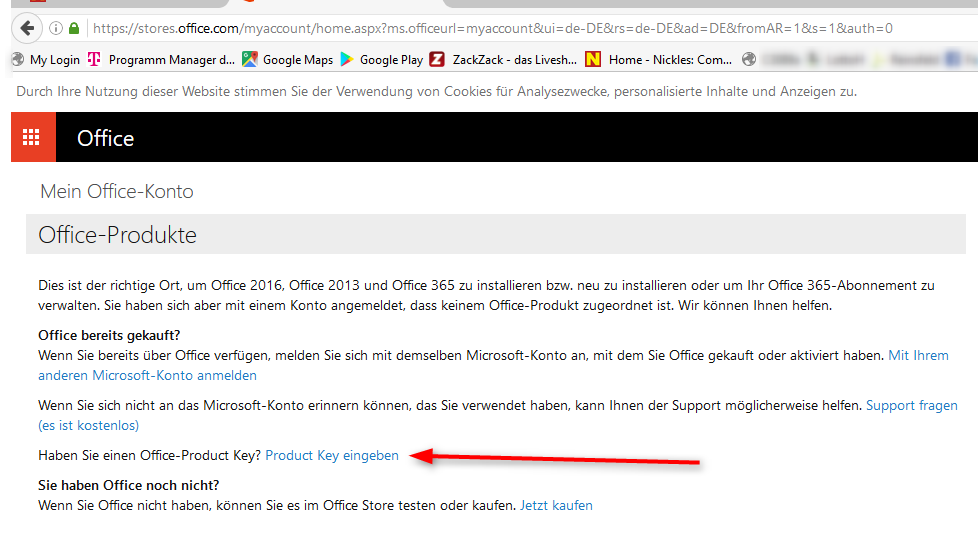Viewport: 978px width, 547px height.
Task: Click the Product Key eingeben link
Action: coord(332,456)
